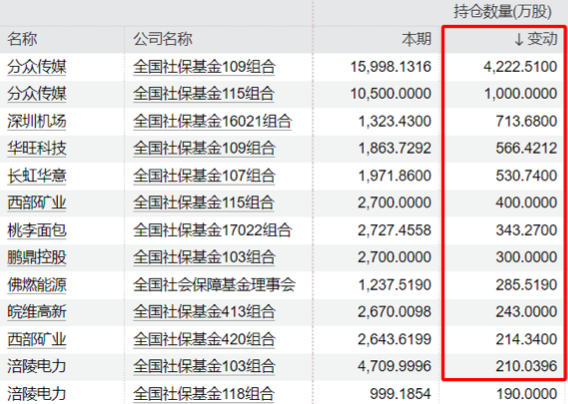Select the 530.7400 change value

click(x=527, y=176)
